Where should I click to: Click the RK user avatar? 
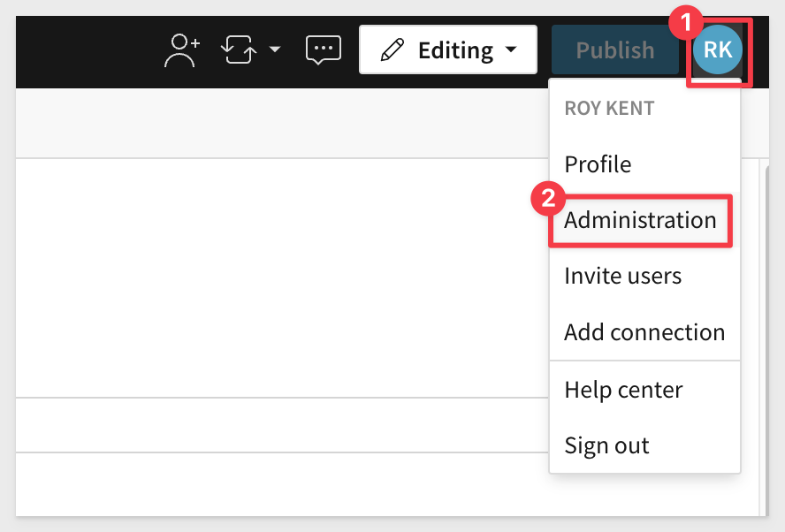[718, 50]
